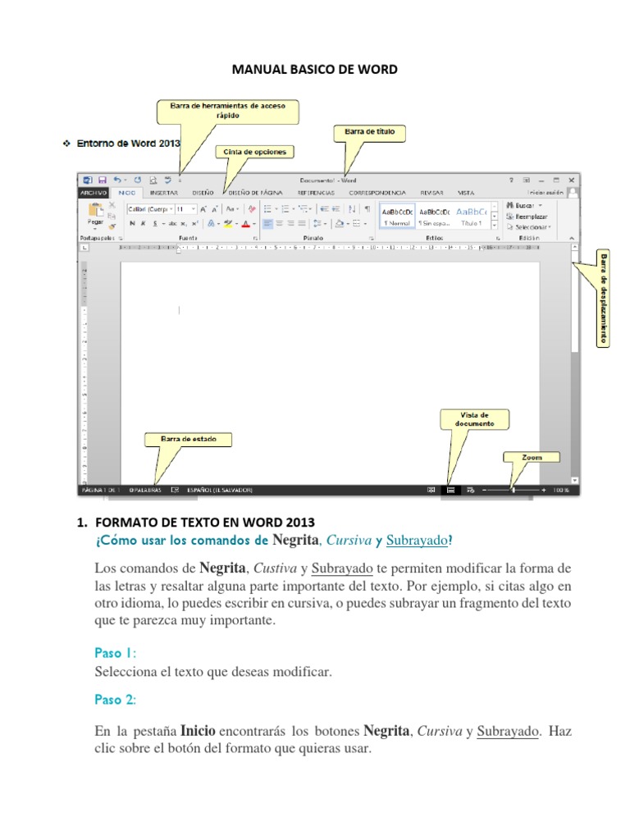Click the Format Painter brush icon
This screenshot has width=630, height=840.
click(112, 226)
